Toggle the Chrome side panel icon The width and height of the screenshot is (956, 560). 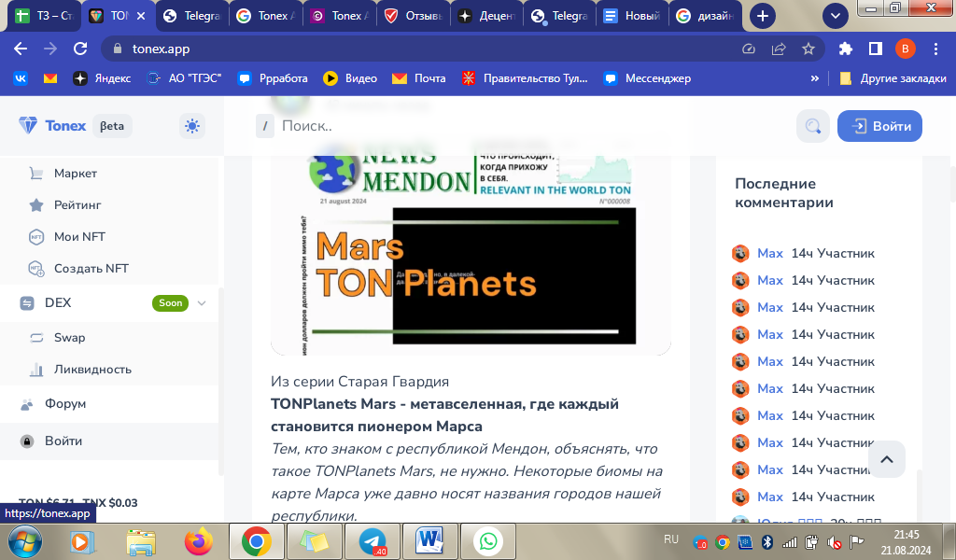pyautogui.click(x=875, y=49)
